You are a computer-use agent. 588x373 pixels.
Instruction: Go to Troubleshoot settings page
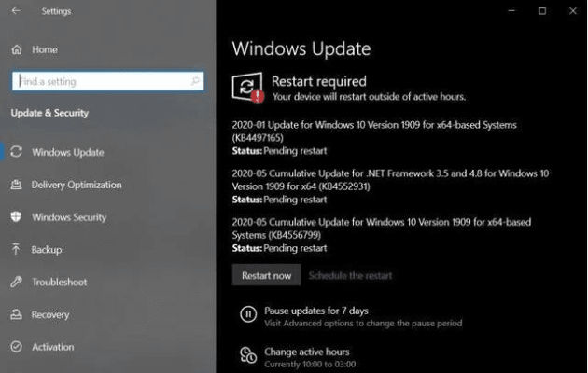59,282
